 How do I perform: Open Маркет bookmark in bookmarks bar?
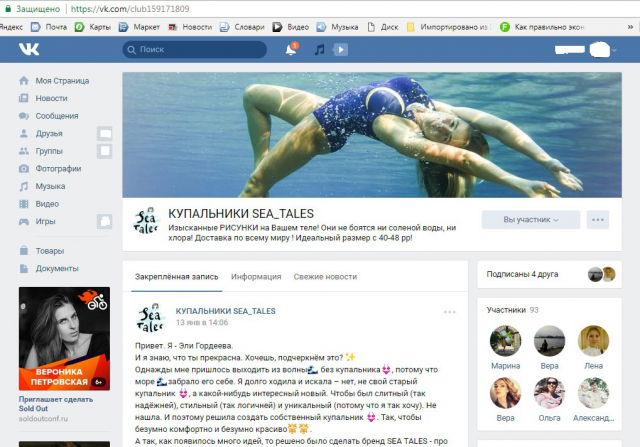click(x=139, y=27)
